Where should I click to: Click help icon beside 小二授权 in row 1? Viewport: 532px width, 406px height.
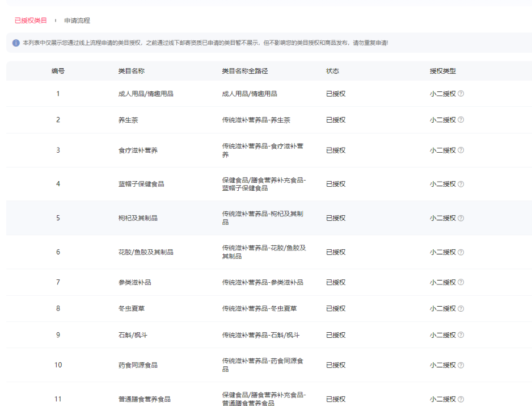(x=461, y=94)
